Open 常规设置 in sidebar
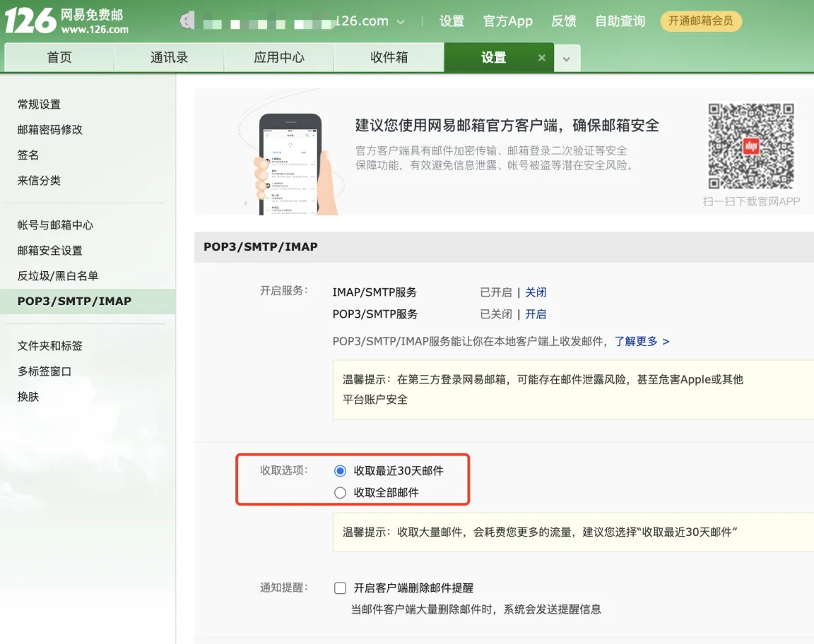The height and width of the screenshot is (644, 814). [x=39, y=105]
